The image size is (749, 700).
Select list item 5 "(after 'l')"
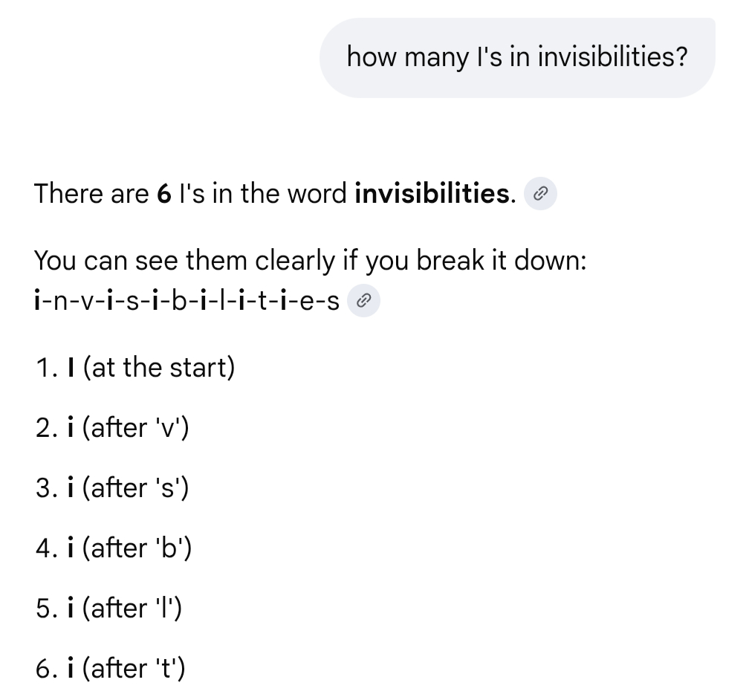coord(132,609)
